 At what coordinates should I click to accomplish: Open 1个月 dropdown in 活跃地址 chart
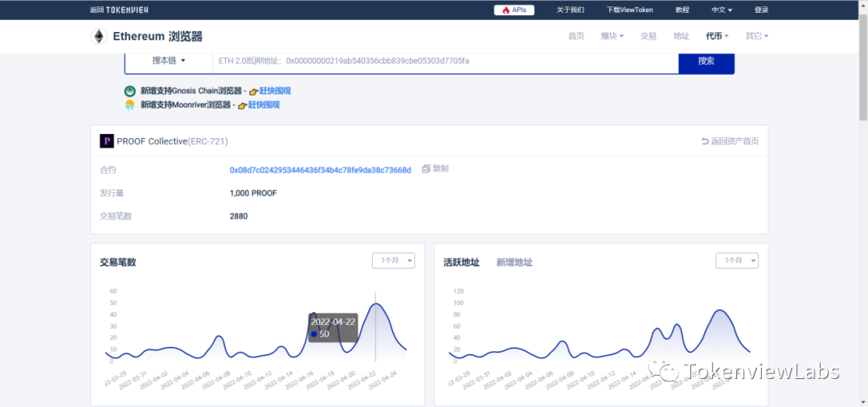737,260
